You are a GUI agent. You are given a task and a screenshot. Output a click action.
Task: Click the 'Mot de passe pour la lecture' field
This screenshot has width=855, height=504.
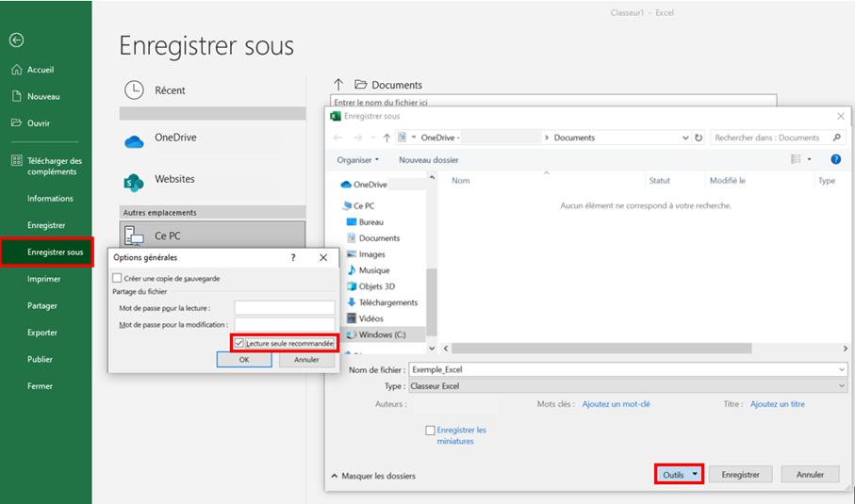pyautogui.click(x=285, y=308)
